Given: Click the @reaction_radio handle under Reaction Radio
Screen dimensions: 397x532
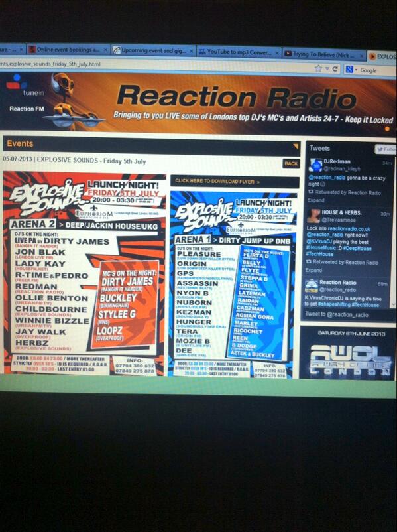Looking at the screenshot, I should pyautogui.click(x=337, y=290).
